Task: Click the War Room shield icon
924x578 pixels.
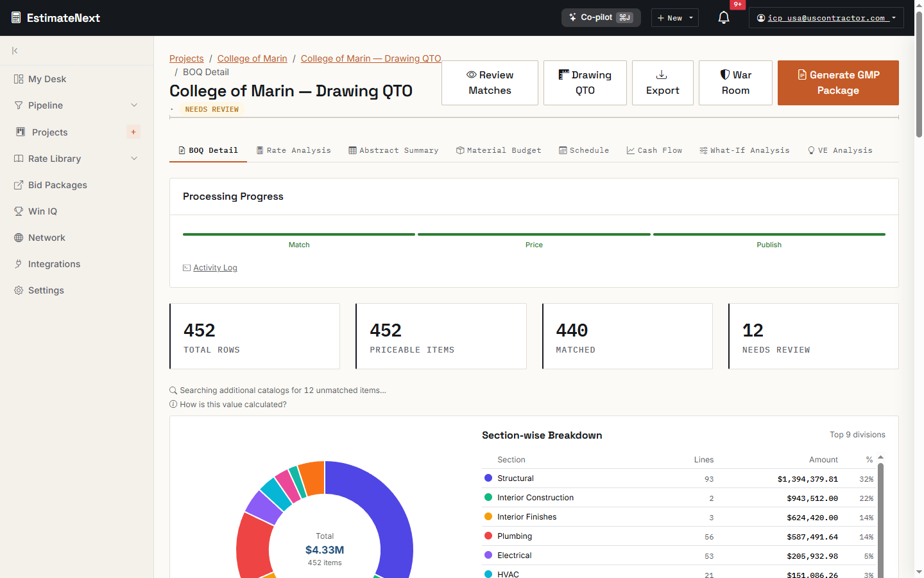Action: (725, 74)
